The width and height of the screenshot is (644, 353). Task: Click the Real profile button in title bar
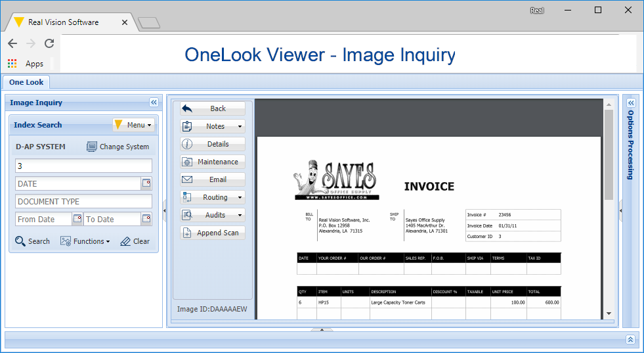(537, 11)
